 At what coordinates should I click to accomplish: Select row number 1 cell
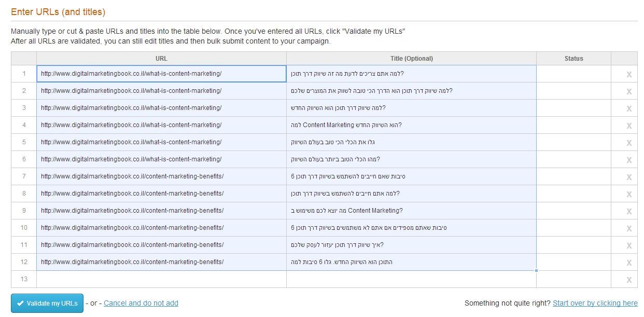pos(24,74)
